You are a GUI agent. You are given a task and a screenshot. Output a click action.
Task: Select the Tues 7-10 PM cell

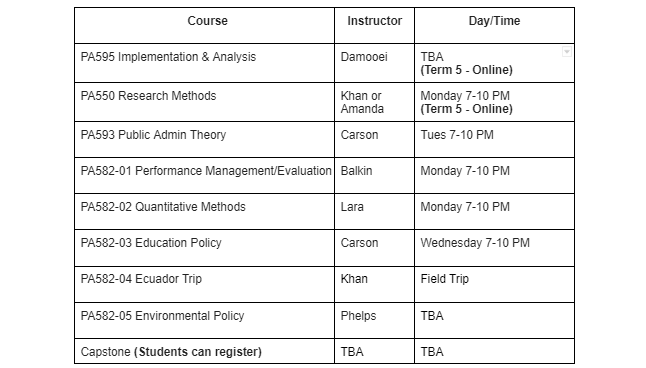coord(494,140)
